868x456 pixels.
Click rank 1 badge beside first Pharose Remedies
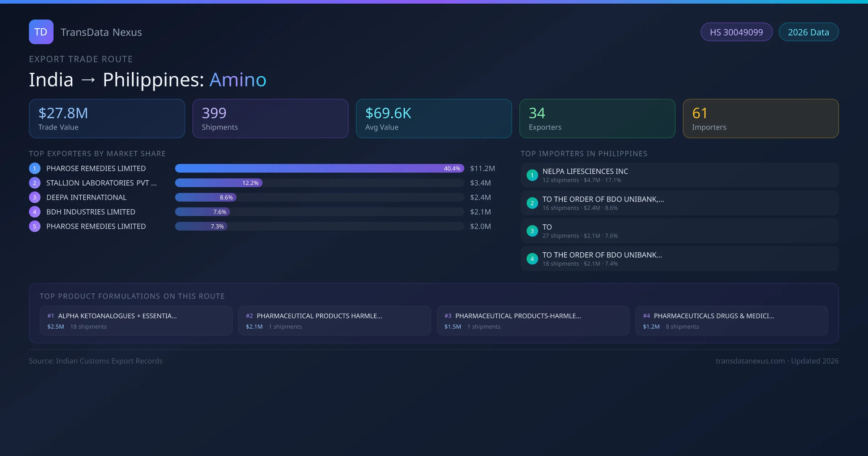(35, 168)
